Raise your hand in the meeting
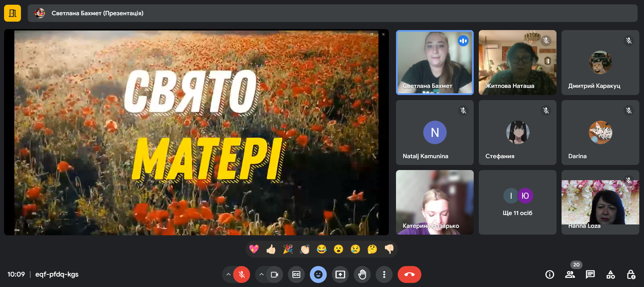This screenshot has width=644, height=287. [x=362, y=274]
